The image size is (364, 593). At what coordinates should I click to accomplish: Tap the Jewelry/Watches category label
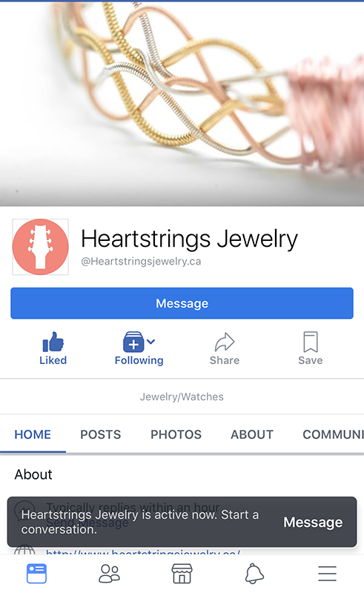182,397
